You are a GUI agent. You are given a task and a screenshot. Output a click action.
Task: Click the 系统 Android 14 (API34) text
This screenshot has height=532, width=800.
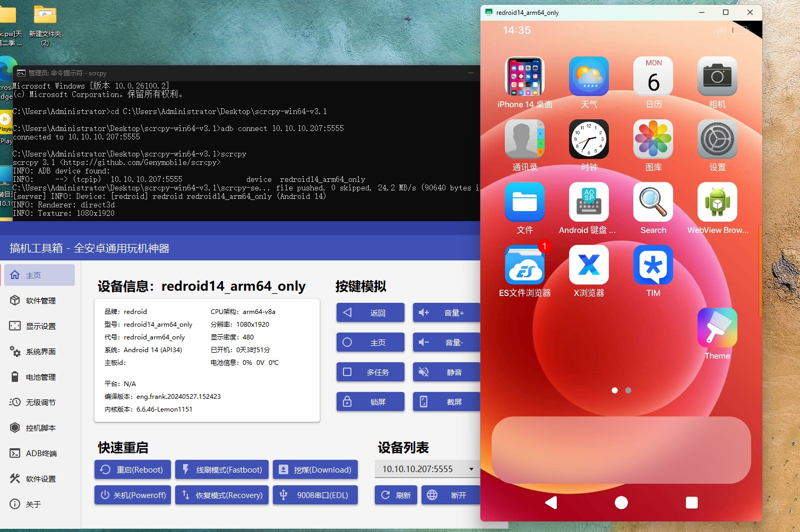pyautogui.click(x=143, y=350)
